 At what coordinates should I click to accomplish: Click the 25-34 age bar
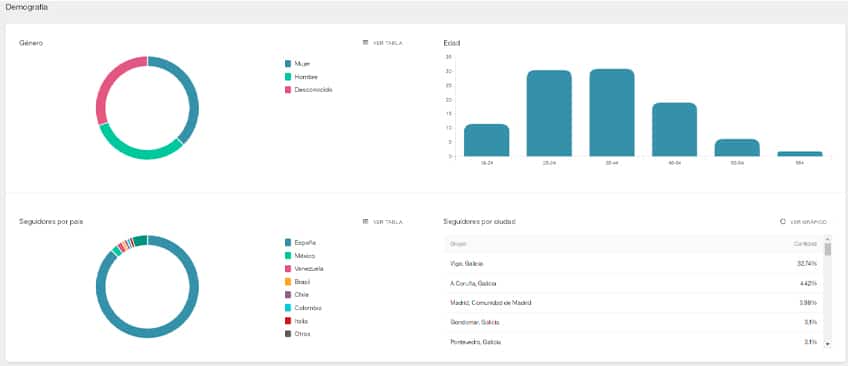coord(549,114)
